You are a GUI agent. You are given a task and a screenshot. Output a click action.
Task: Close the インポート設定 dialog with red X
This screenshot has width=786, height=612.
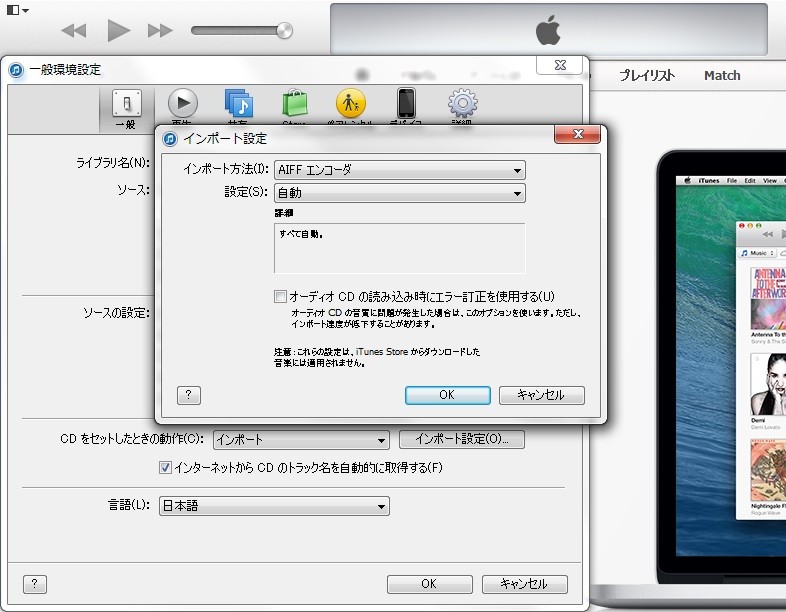(577, 134)
